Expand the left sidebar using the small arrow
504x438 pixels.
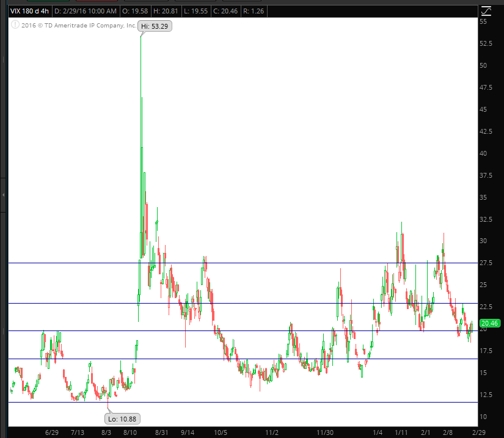(x=3, y=195)
